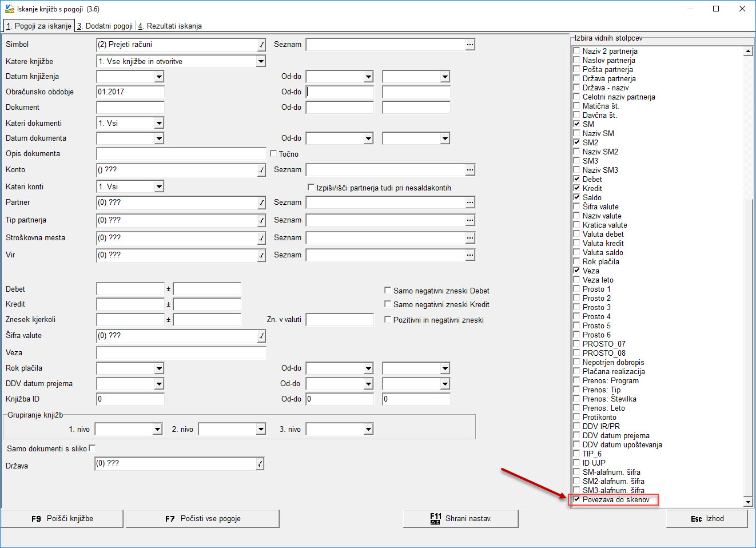The image size is (756, 548).
Task: Check Samo negativni zneski Kredit
Action: pos(388,304)
